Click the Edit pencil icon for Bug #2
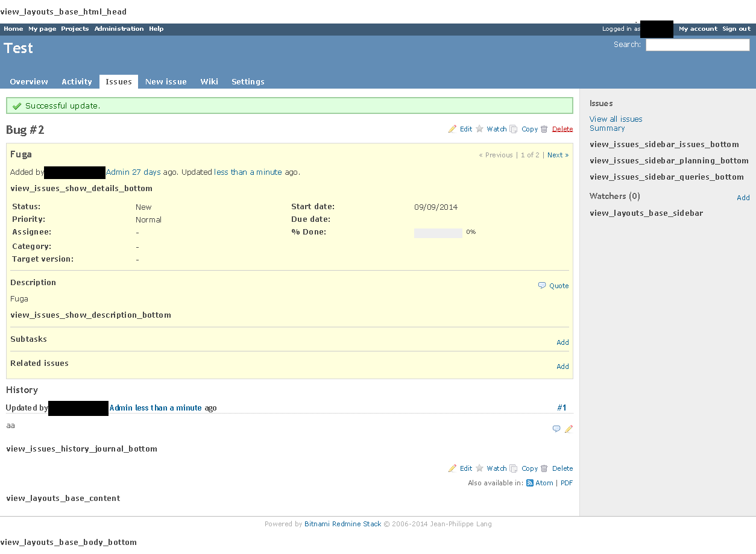 click(x=453, y=129)
